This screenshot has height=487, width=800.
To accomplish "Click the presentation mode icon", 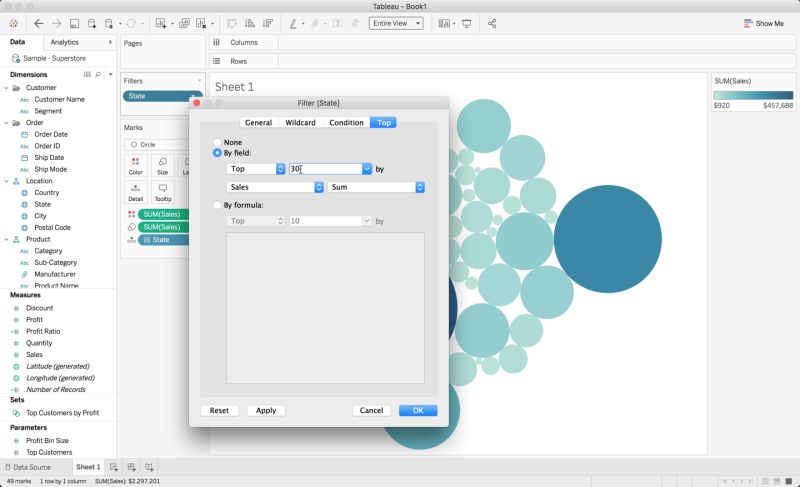I will point(466,23).
